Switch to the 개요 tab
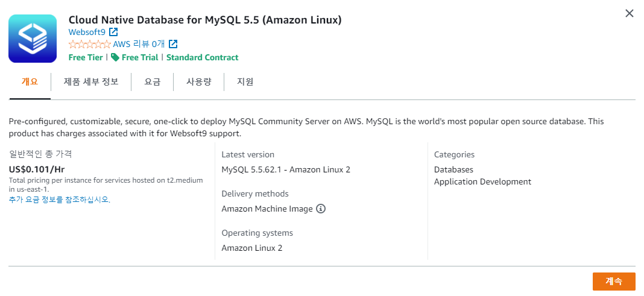 click(30, 82)
